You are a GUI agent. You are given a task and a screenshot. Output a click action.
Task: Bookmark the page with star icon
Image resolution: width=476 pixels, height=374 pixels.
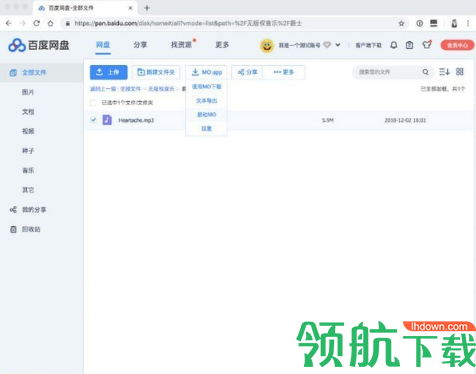point(401,23)
